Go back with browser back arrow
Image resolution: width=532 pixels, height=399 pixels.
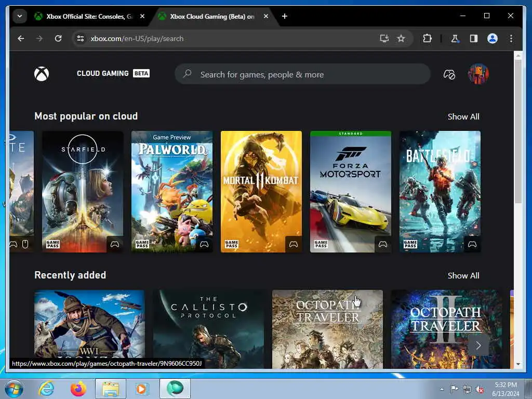(21, 38)
